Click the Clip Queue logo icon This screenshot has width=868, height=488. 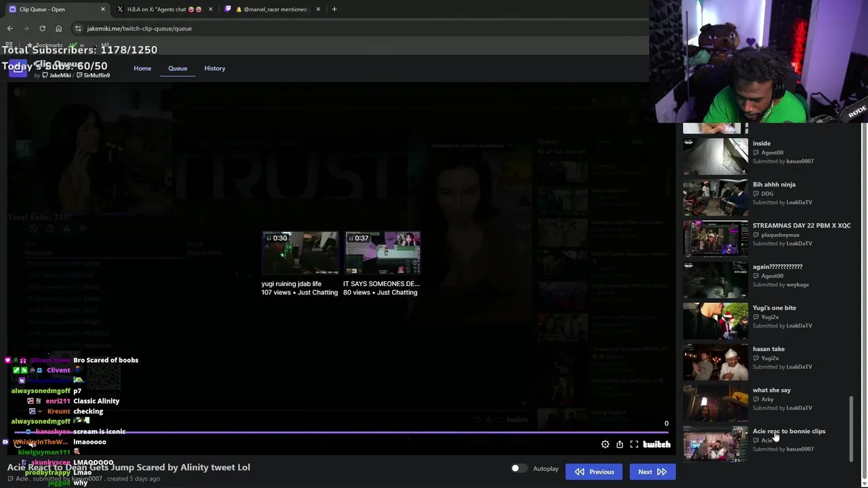pyautogui.click(x=17, y=68)
